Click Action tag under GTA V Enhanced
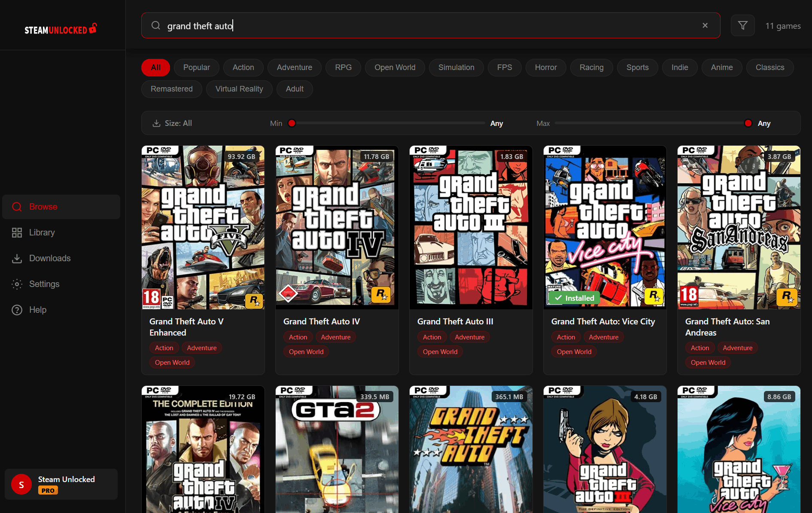Screen dimensions: 812x513 (164, 348)
